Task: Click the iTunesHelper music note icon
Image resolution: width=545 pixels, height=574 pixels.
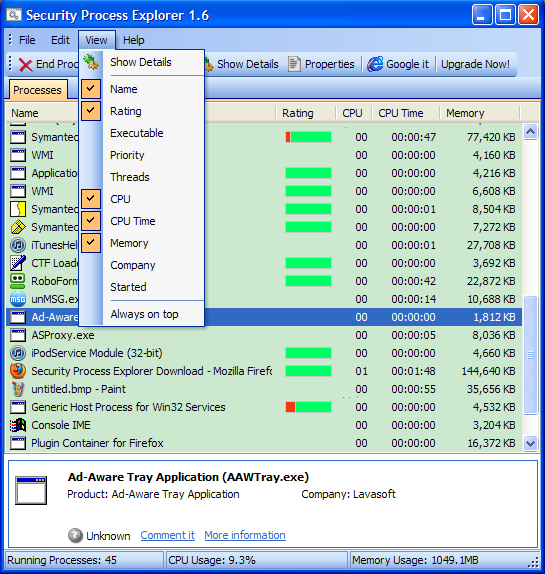Action: [18, 245]
